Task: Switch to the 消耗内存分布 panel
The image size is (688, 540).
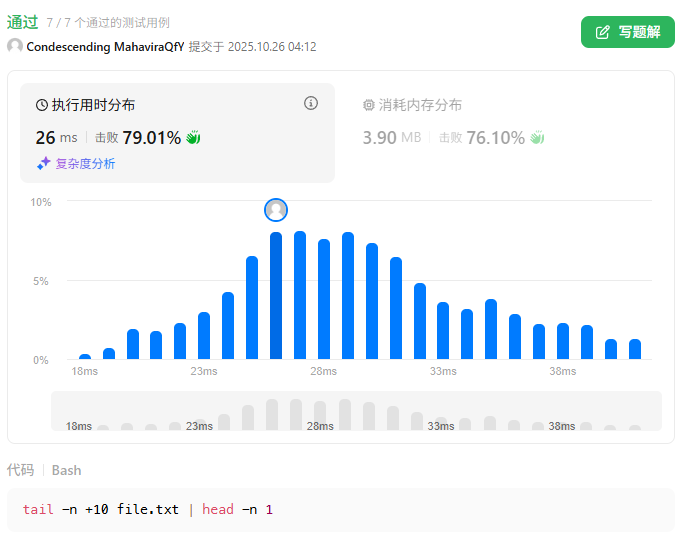Action: tap(419, 105)
